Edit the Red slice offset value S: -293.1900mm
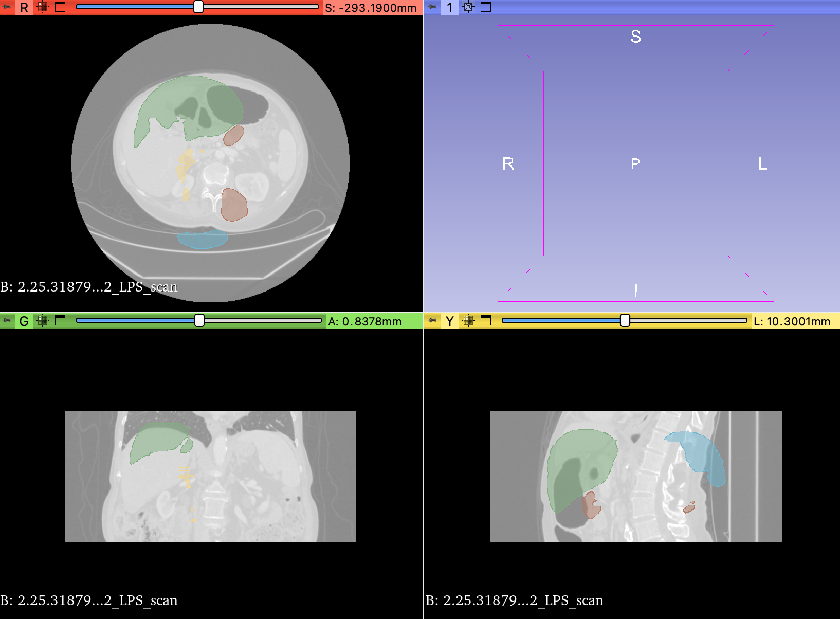Image resolution: width=840 pixels, height=619 pixels. coord(371,8)
